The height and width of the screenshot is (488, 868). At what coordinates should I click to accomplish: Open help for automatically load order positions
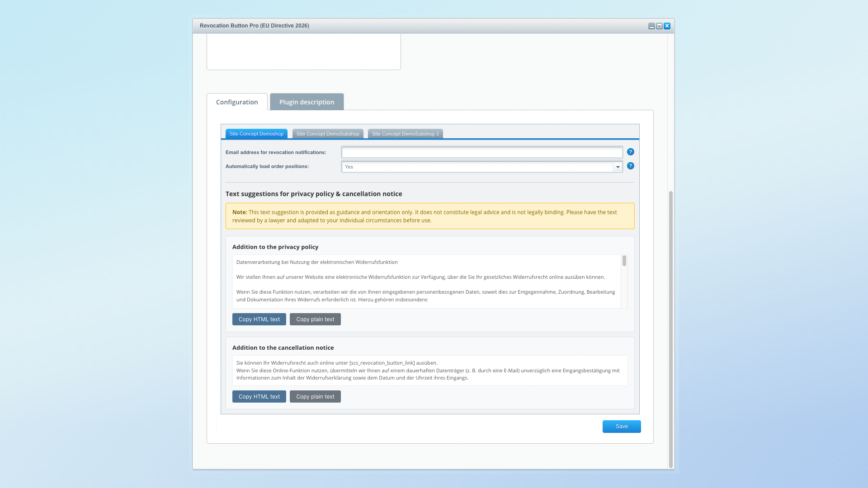pos(631,166)
